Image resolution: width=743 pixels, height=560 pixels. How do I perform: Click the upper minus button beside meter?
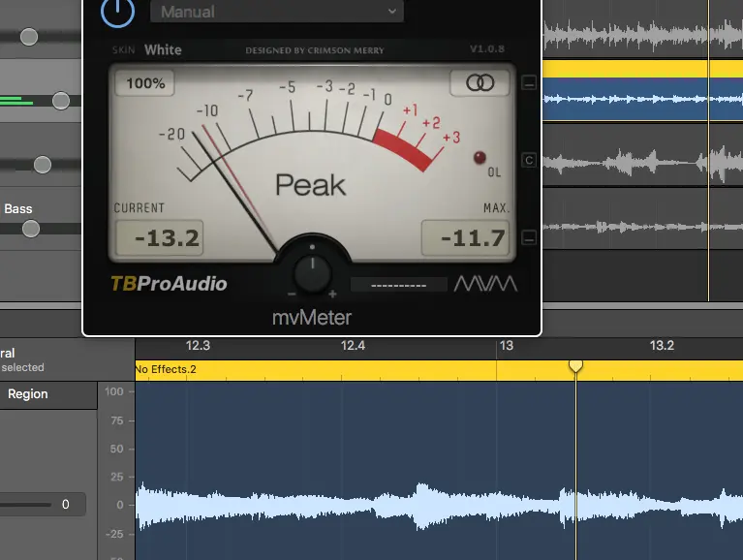click(x=529, y=83)
